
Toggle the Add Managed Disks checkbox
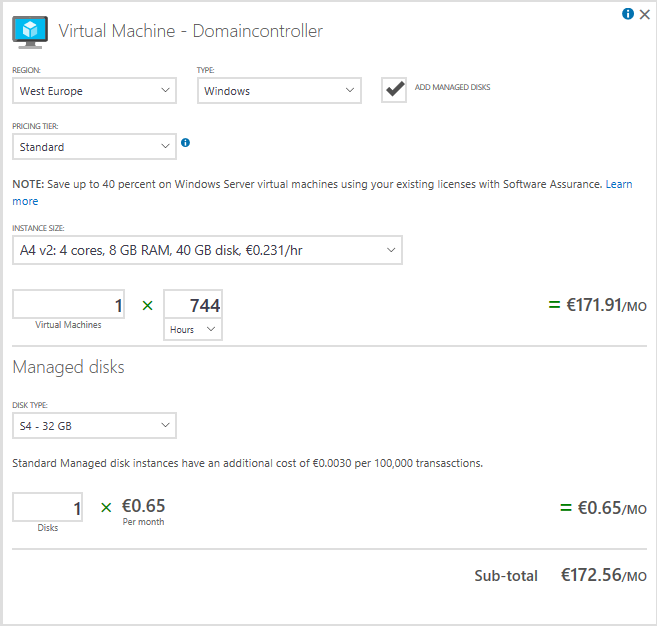coord(394,90)
